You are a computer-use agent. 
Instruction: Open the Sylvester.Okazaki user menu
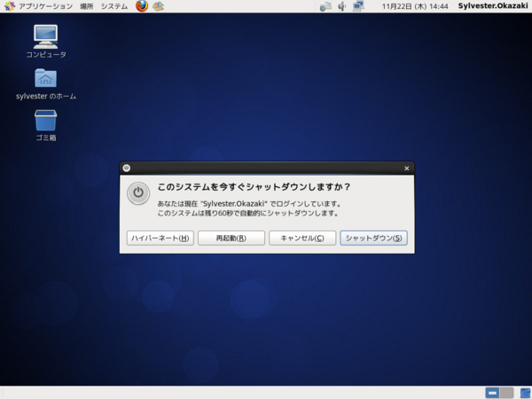[x=493, y=6]
